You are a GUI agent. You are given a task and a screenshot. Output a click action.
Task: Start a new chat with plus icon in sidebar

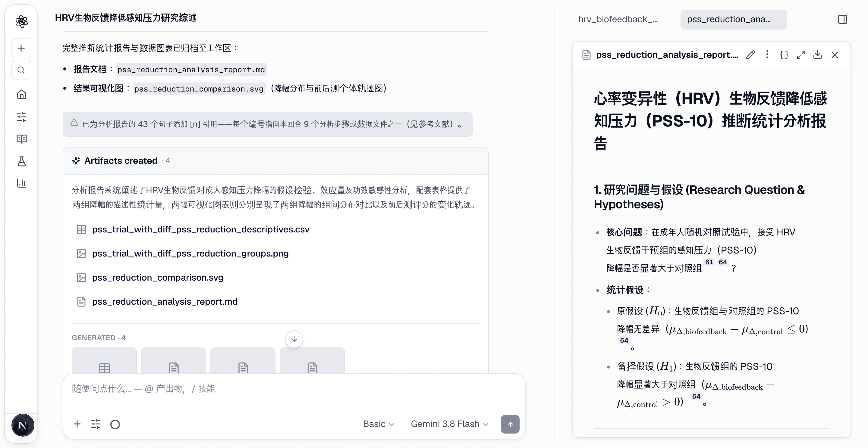pyautogui.click(x=21, y=48)
